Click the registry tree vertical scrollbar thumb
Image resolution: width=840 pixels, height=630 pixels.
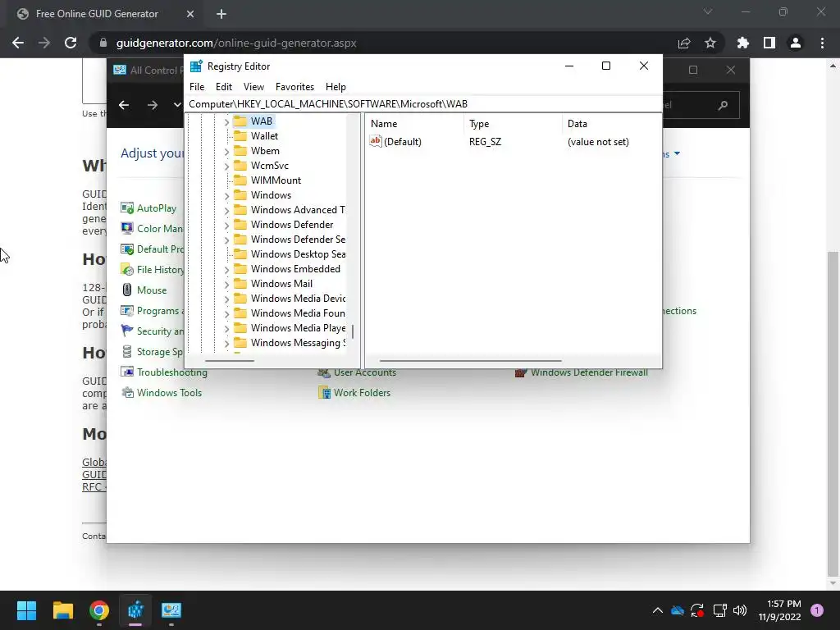[353, 331]
